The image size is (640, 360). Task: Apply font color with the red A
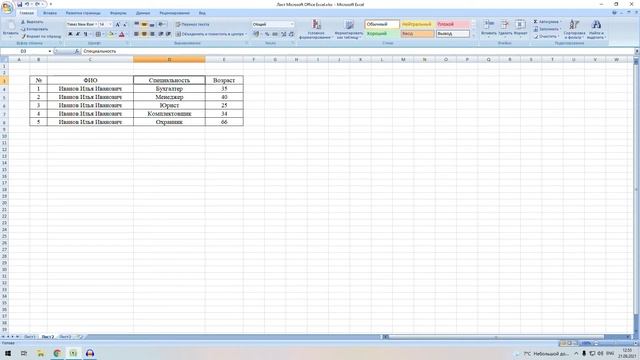tap(122, 34)
